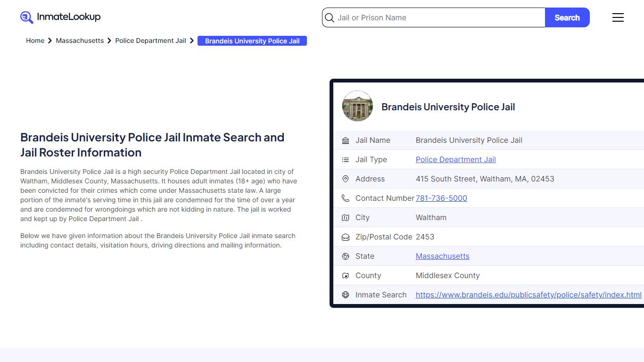Image resolution: width=644 pixels, height=362 pixels.
Task: Open the Massachusetts state link in table
Action: click(442, 256)
